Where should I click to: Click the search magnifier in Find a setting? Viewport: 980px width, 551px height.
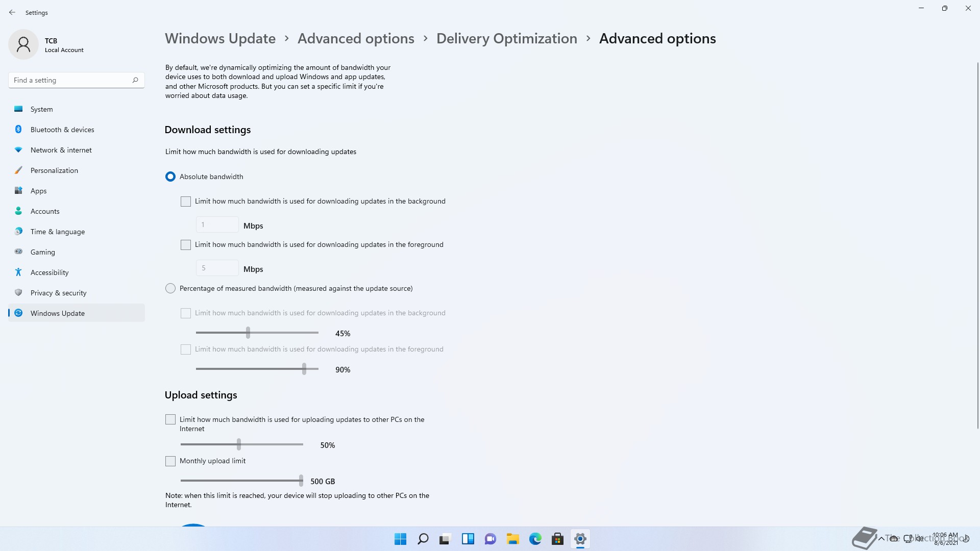(135, 80)
